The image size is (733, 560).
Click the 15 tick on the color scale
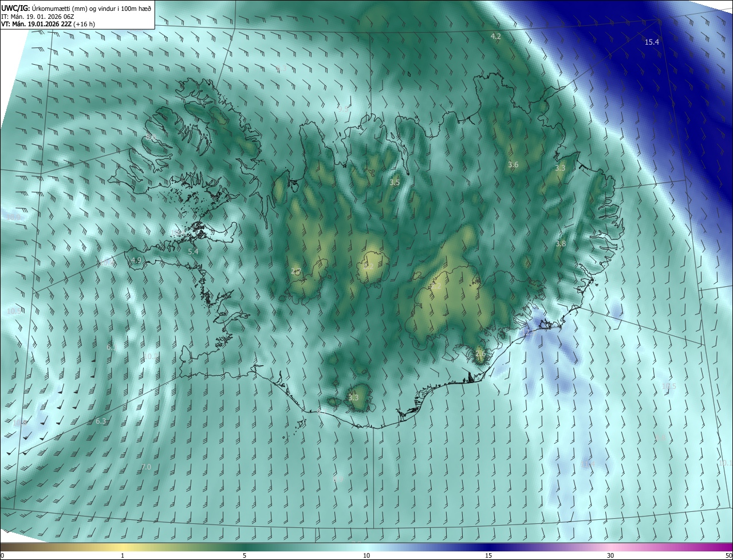pos(488,556)
